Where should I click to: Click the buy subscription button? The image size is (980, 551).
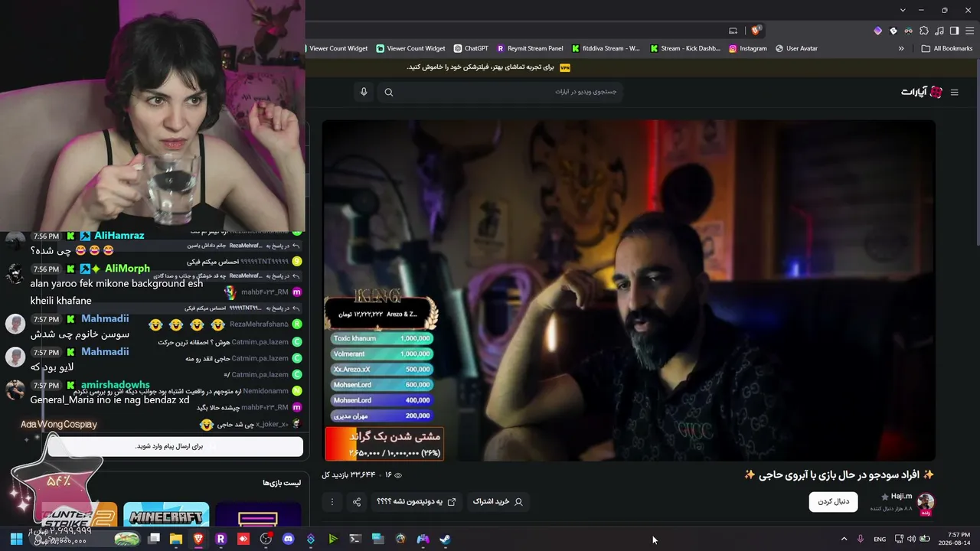[x=498, y=502]
